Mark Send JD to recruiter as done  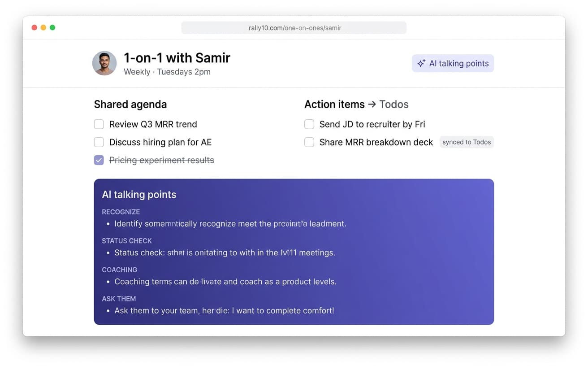[x=309, y=124]
